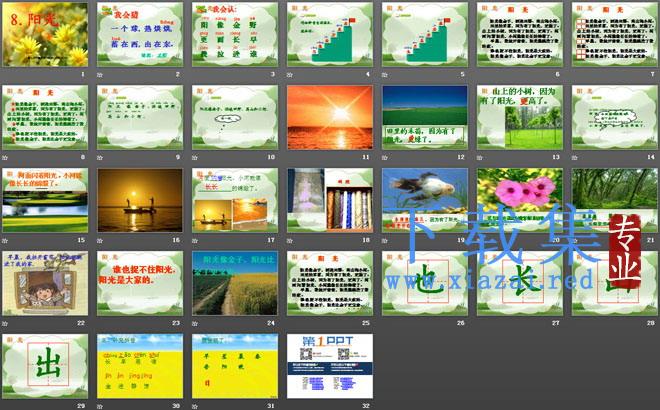Click the animation star under slide 10
This screenshot has height=410, width=660.
coord(195,157)
